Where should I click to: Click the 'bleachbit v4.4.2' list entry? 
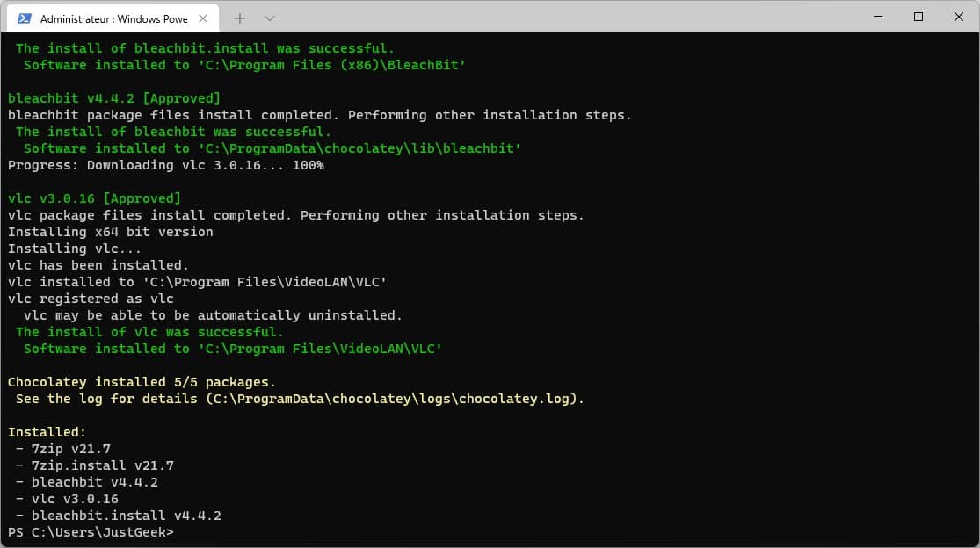tap(87, 482)
